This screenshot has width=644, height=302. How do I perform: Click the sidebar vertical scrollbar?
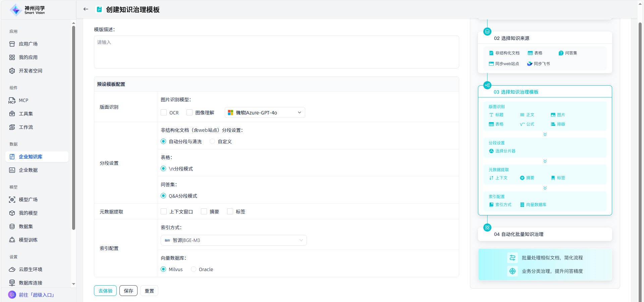(73, 128)
